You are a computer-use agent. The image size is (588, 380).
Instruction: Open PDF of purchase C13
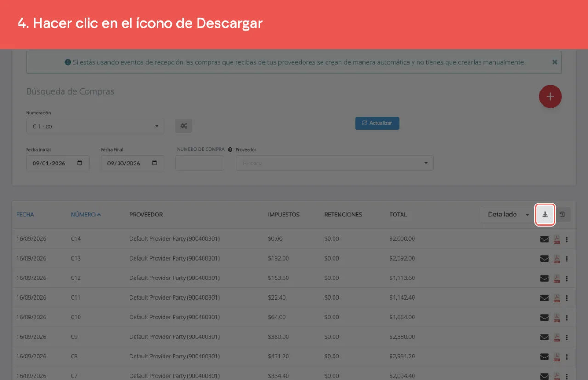click(x=556, y=258)
